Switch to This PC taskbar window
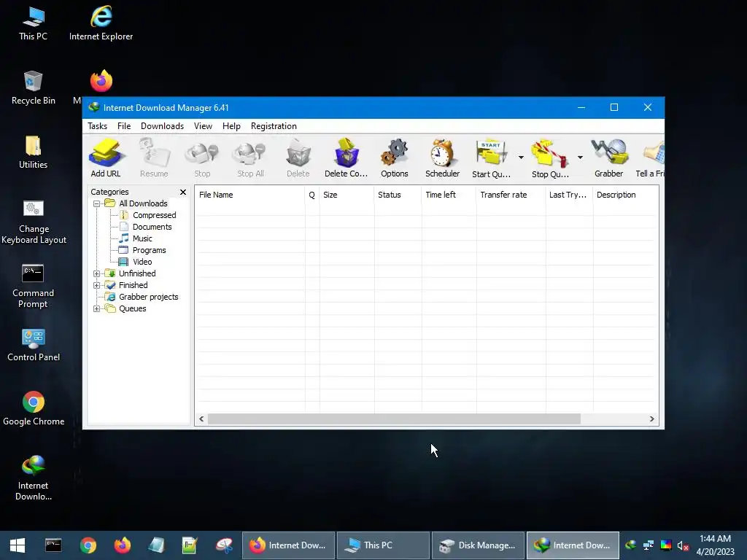Screen dimensions: 747x560 [383, 545]
